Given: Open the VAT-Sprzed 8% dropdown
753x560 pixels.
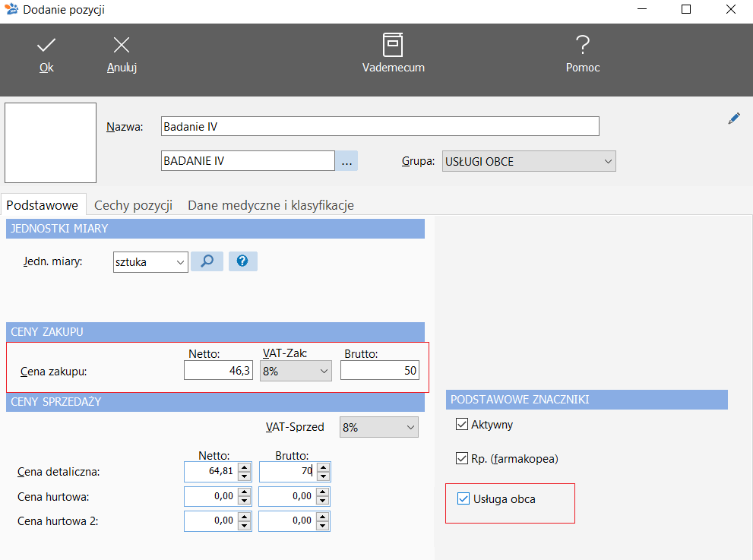Looking at the screenshot, I should point(378,427).
